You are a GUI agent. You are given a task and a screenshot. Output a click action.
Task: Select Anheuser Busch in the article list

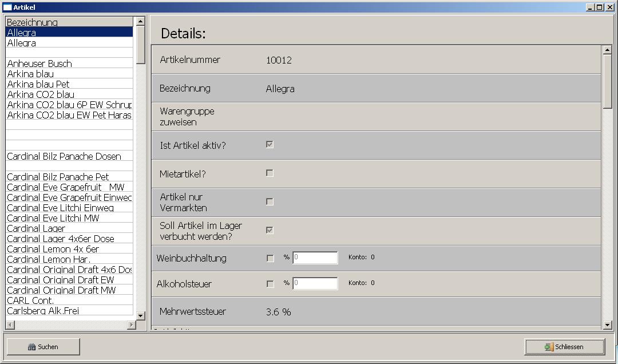point(39,64)
